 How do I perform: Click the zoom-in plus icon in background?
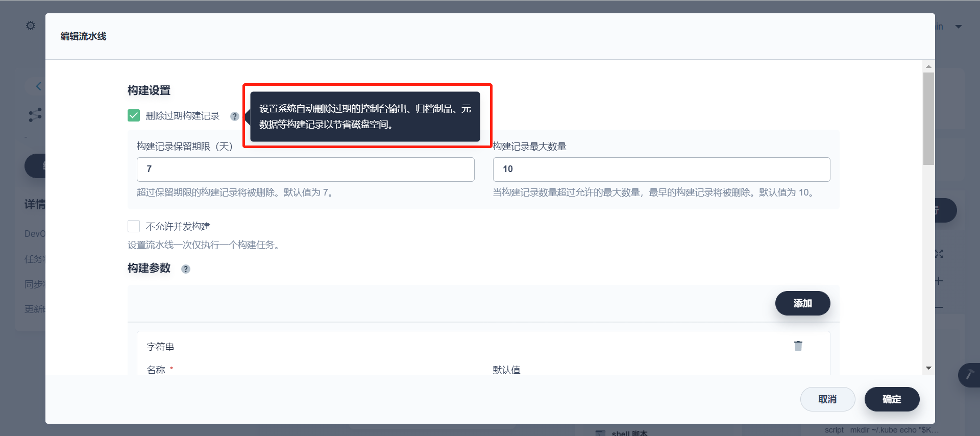point(939,281)
